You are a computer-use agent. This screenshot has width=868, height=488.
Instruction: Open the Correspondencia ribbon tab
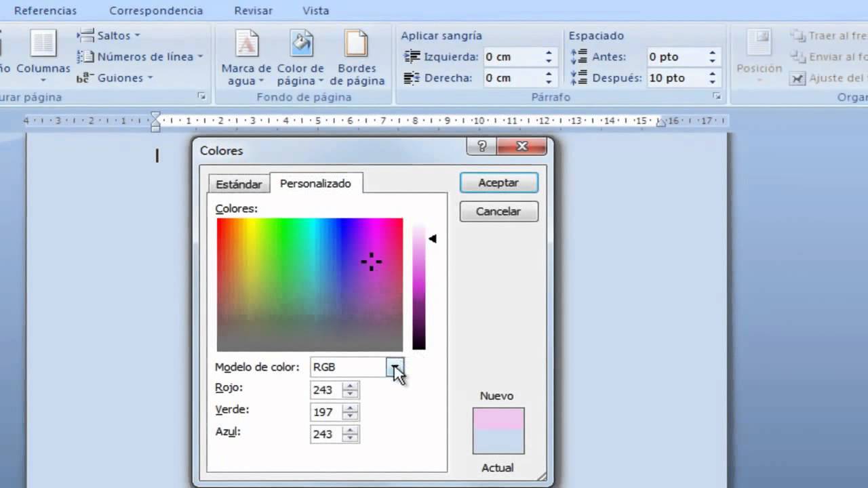(x=156, y=11)
